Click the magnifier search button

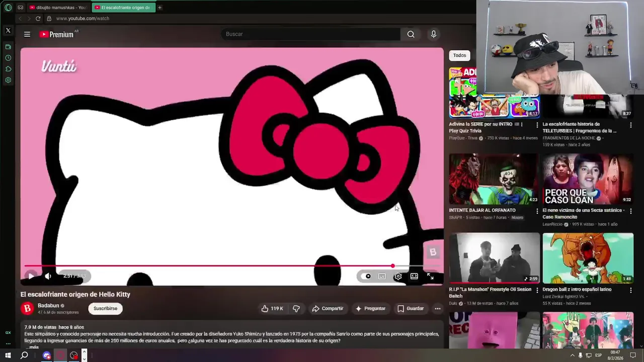pos(411,34)
